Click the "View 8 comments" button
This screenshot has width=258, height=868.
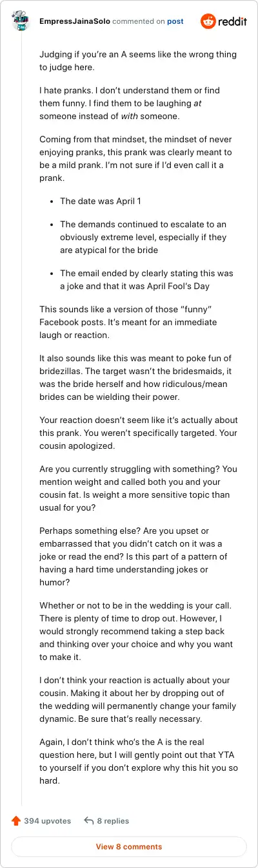click(x=129, y=847)
